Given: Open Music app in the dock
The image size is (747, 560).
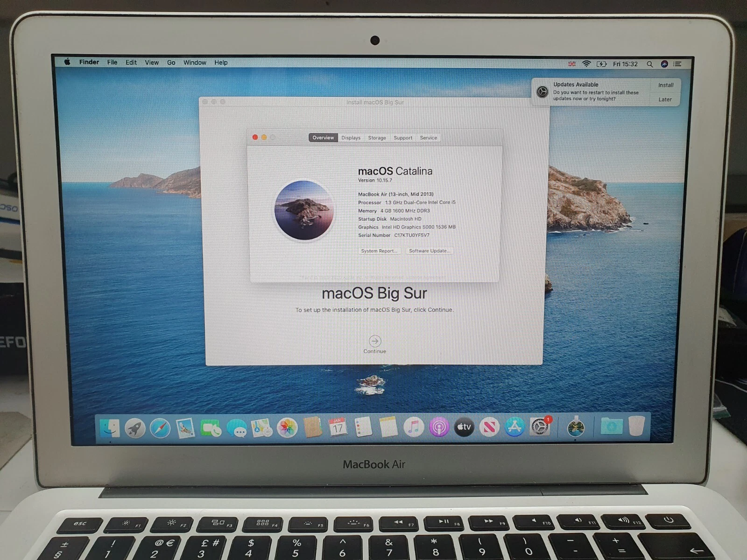Looking at the screenshot, I should [x=414, y=427].
